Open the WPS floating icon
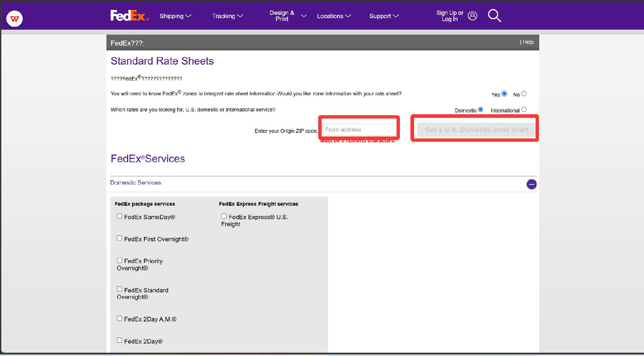 coord(14,19)
